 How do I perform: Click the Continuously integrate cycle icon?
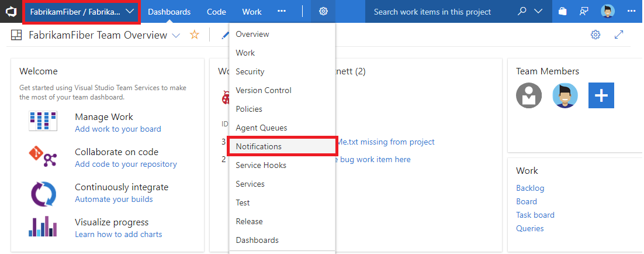click(43, 193)
